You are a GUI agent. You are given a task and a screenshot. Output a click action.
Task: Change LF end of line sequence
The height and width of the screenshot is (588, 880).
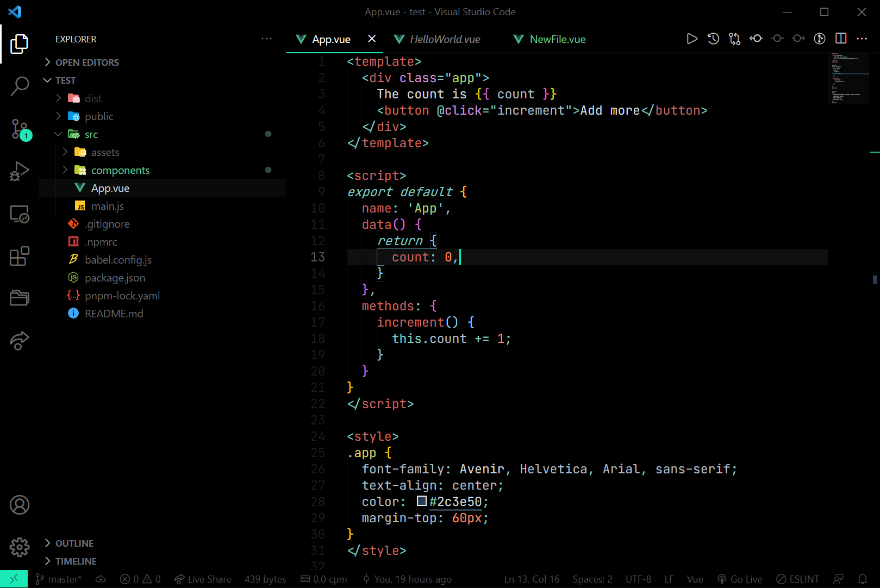pos(669,579)
